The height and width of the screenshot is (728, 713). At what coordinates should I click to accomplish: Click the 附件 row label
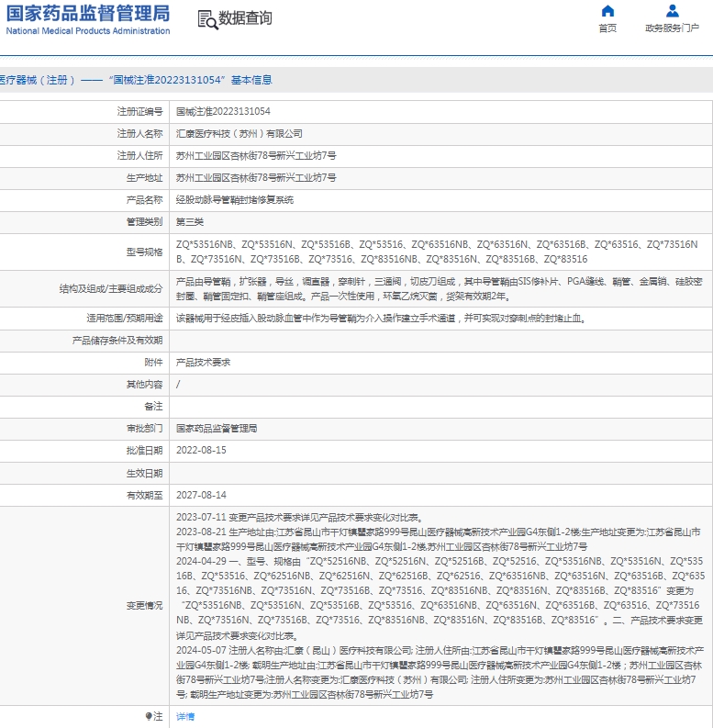point(153,363)
